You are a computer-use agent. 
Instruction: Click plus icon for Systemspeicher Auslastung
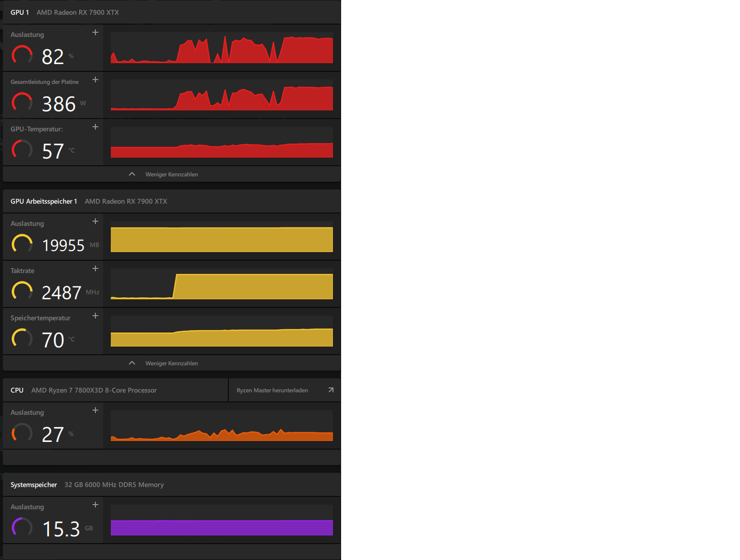(95, 505)
